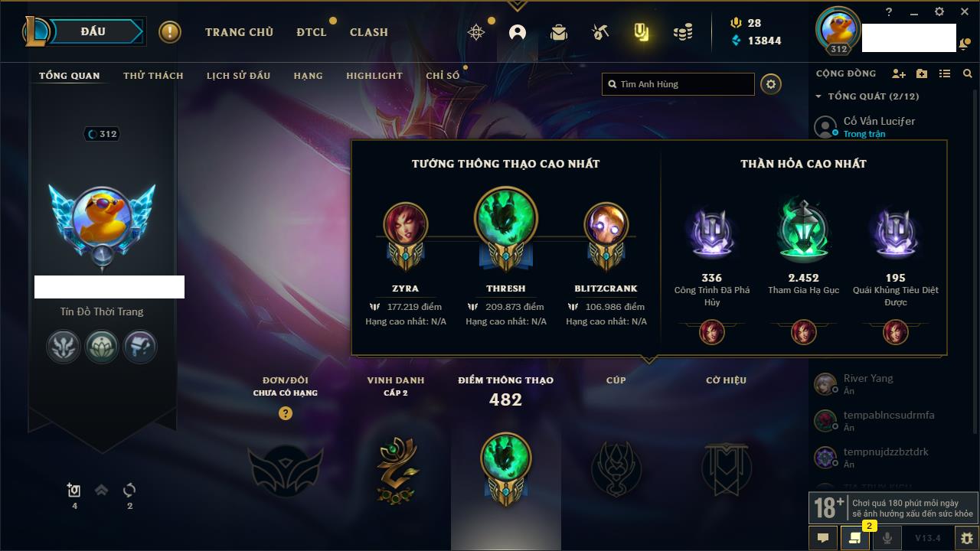Viewport: 980px width, 551px height.
Task: Open champion search settings gear
Action: point(771,84)
